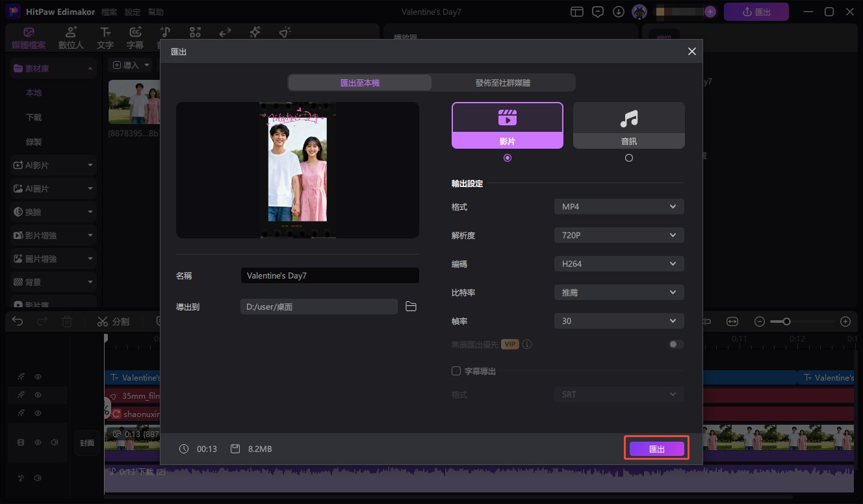
Task: Open the 文字 text tool panel
Action: click(105, 38)
